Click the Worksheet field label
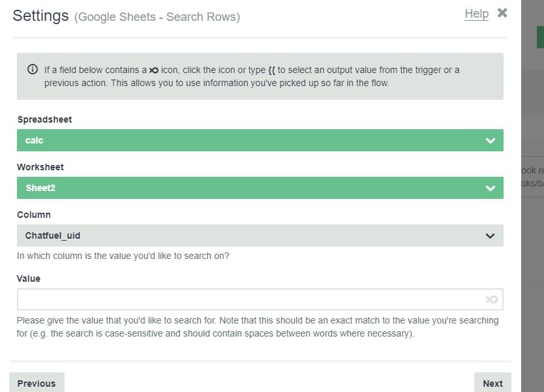The height and width of the screenshot is (392, 544). click(40, 167)
